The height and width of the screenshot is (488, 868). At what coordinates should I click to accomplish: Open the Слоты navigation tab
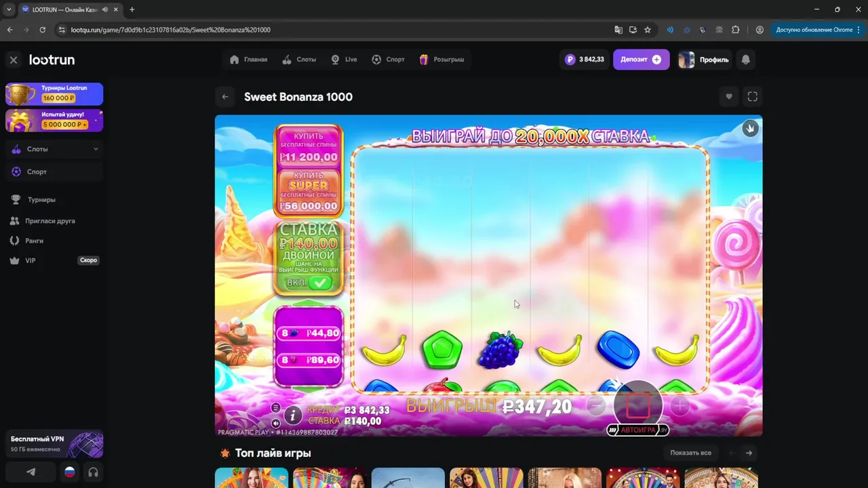tap(299, 60)
